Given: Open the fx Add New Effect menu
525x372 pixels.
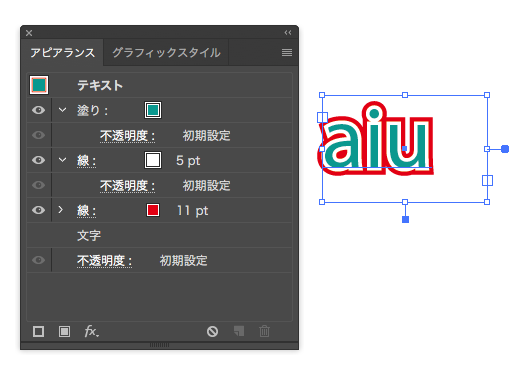Looking at the screenshot, I should [91, 331].
